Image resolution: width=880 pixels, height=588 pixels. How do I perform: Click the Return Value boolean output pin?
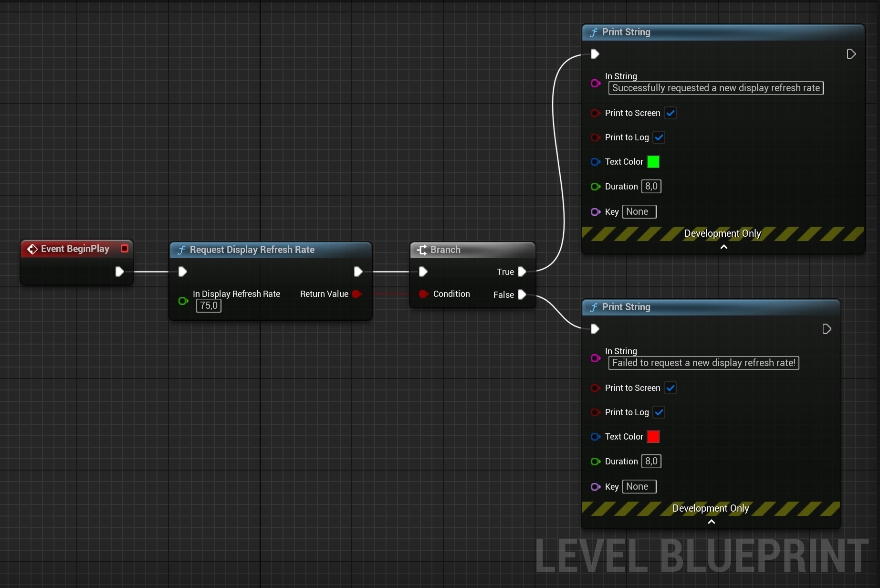(356, 294)
